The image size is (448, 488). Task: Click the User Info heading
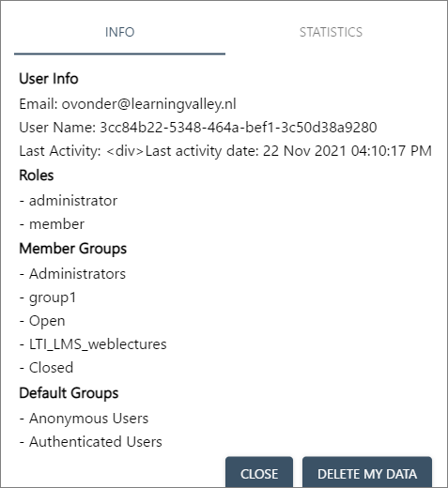[49, 79]
